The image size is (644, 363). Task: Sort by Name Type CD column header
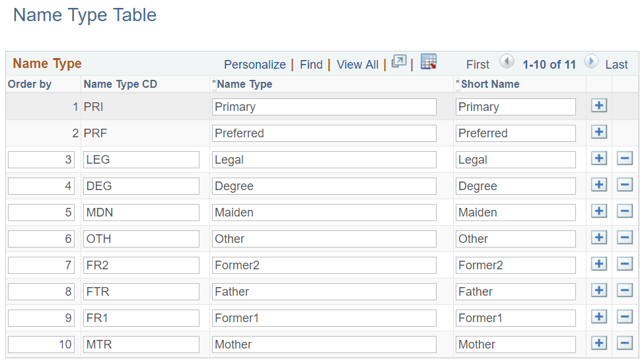click(x=120, y=84)
